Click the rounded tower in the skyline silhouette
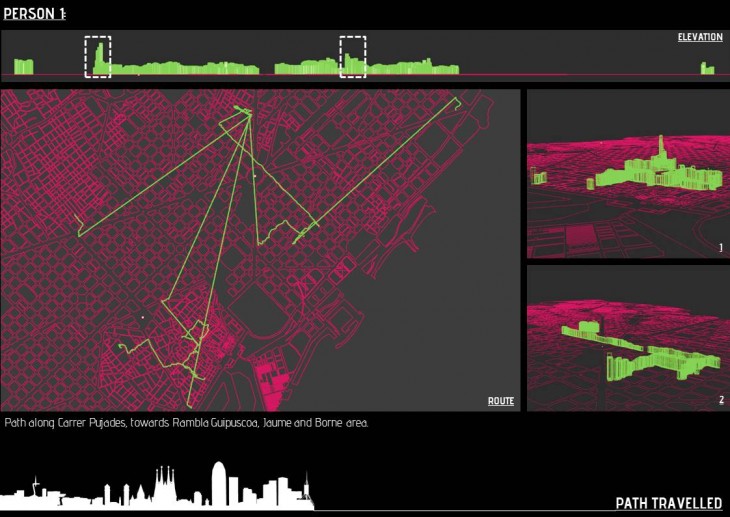Viewport: 730px width, 517px height. pyautogui.click(x=219, y=482)
